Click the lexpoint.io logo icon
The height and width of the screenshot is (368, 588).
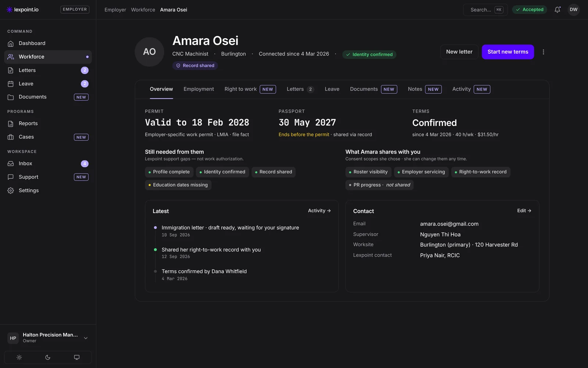10,10
